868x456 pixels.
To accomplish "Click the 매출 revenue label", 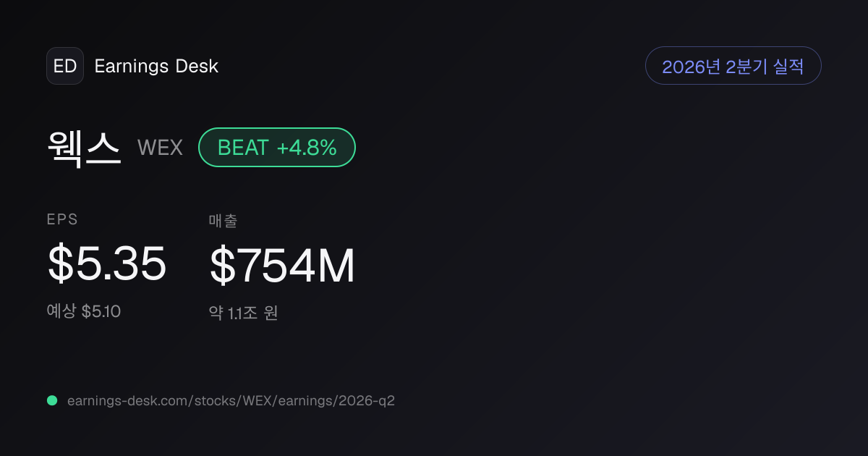I will [x=223, y=221].
